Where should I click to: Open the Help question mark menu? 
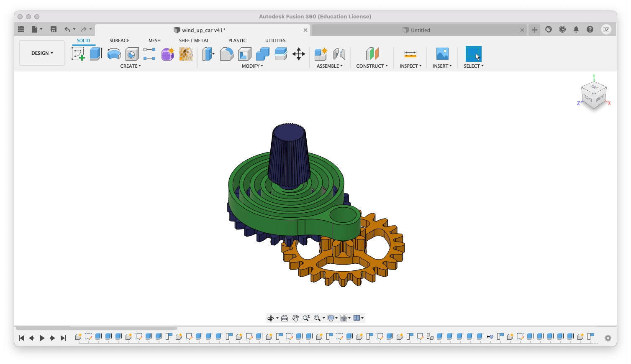coord(590,29)
